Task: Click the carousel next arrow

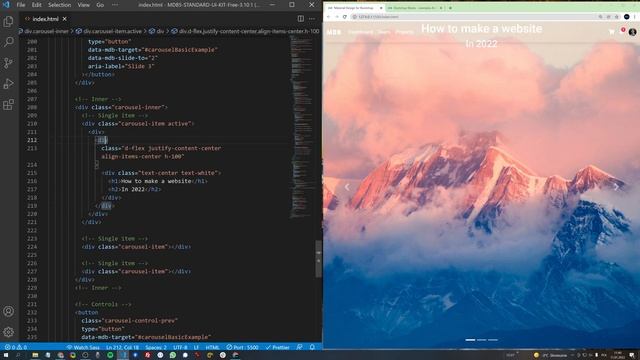Action: (616, 187)
